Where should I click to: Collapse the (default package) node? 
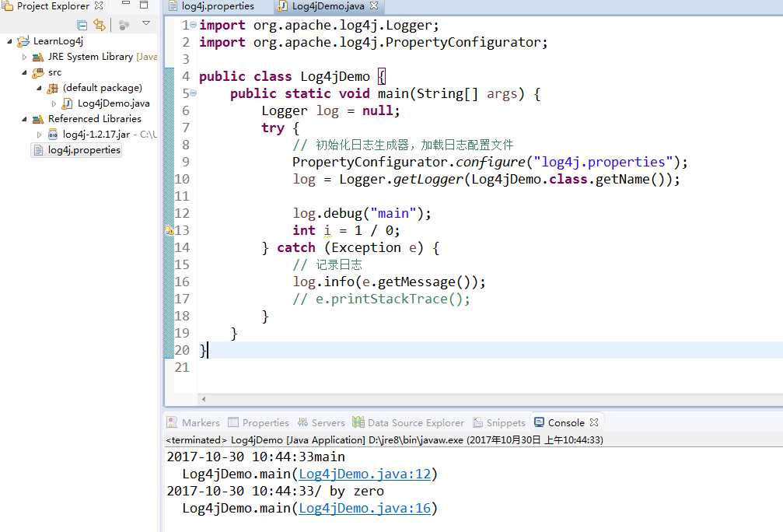coord(39,88)
